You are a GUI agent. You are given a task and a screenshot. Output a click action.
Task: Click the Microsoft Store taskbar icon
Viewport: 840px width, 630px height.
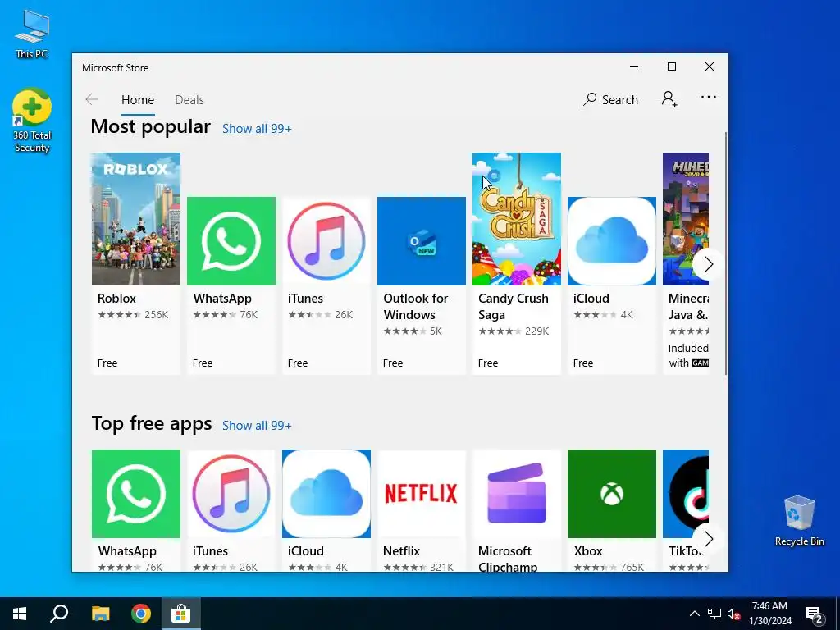(181, 614)
